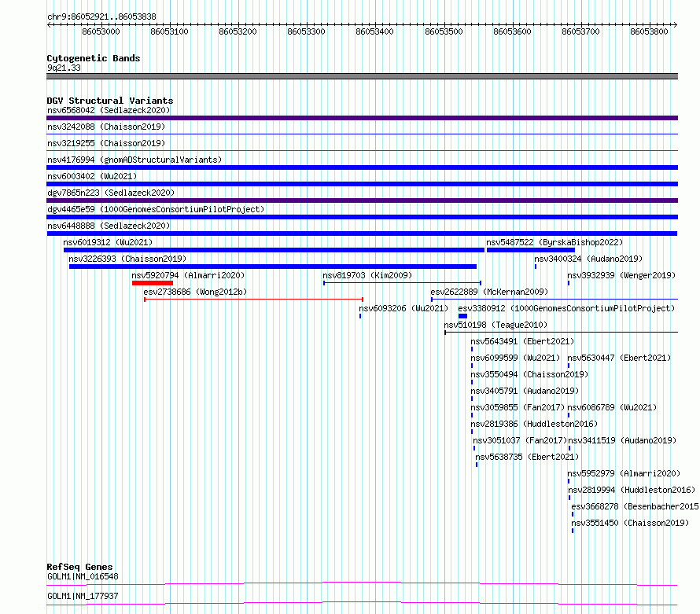The image size is (700, 614).
Task: Click nsv5630447 (Ebert2021) label
Action: click(x=619, y=358)
